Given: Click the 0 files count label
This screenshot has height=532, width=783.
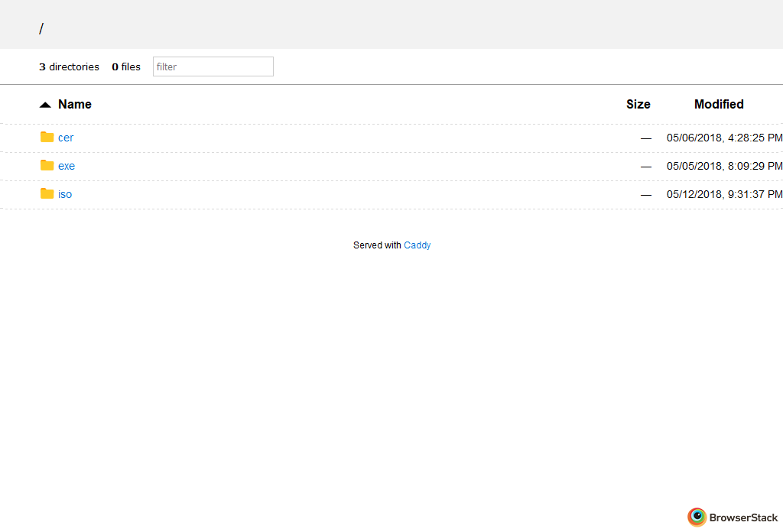Looking at the screenshot, I should pos(125,66).
